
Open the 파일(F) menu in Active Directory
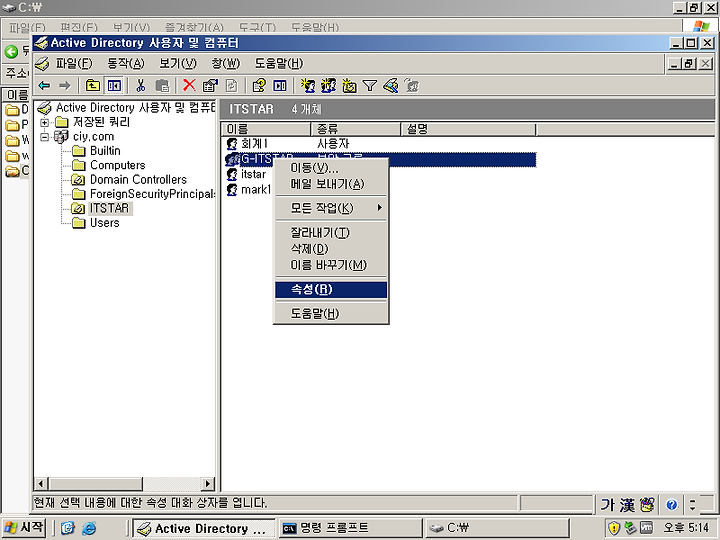[x=74, y=63]
